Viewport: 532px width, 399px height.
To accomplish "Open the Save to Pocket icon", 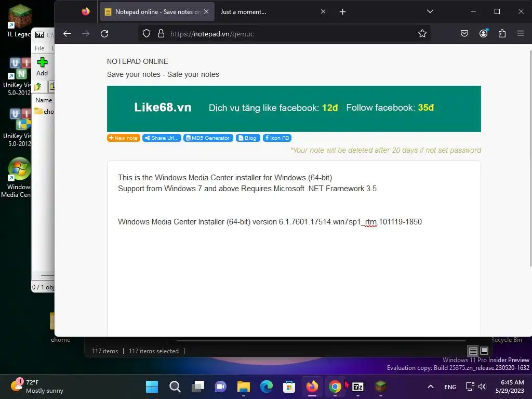I will coord(464,34).
